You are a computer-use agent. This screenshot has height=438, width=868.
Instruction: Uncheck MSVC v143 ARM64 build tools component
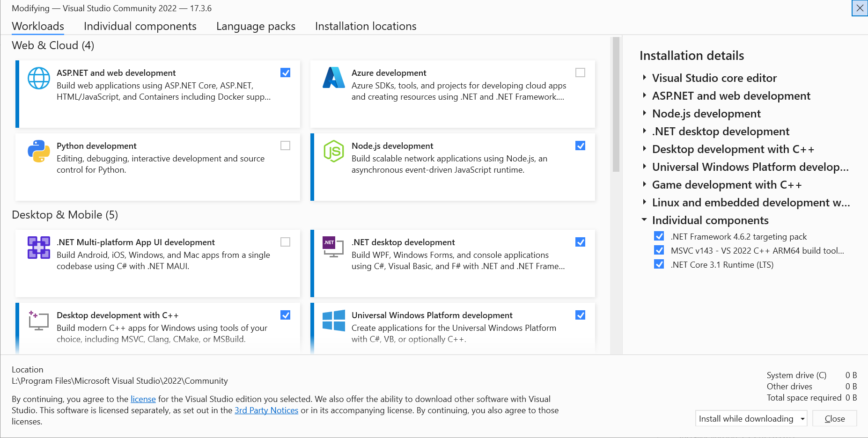[659, 250]
